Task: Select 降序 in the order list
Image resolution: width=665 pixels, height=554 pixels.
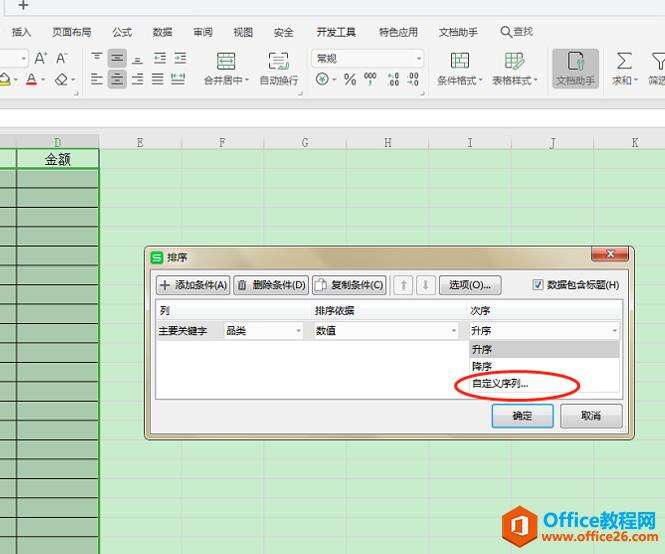Action: tap(545, 366)
